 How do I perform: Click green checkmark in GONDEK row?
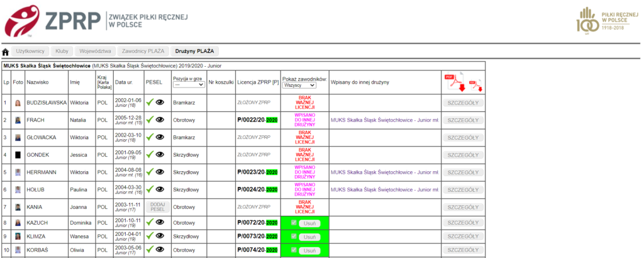coord(150,154)
